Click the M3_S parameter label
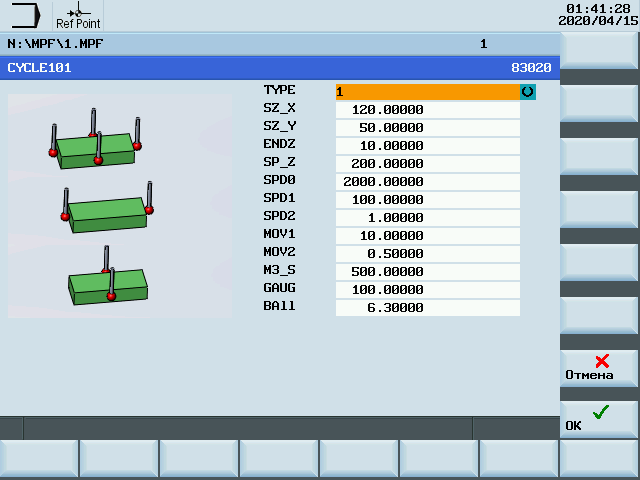The height and width of the screenshot is (480, 640). [x=279, y=270]
